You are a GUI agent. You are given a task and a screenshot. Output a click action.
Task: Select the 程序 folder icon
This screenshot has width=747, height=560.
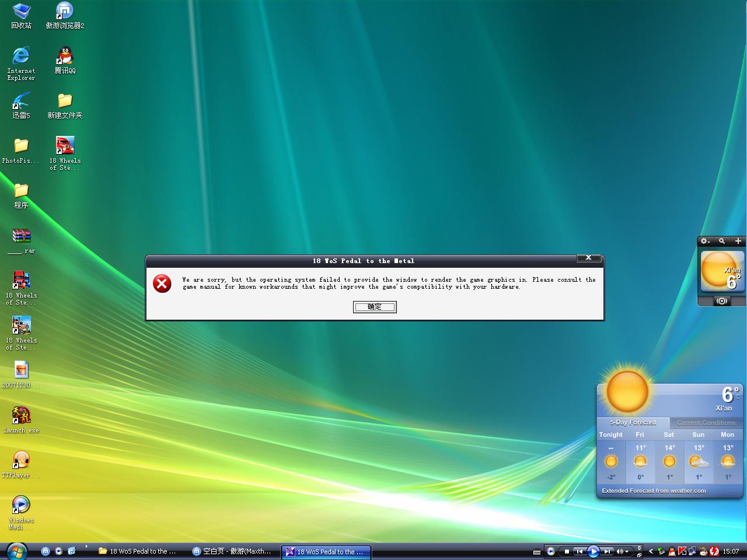21,195
